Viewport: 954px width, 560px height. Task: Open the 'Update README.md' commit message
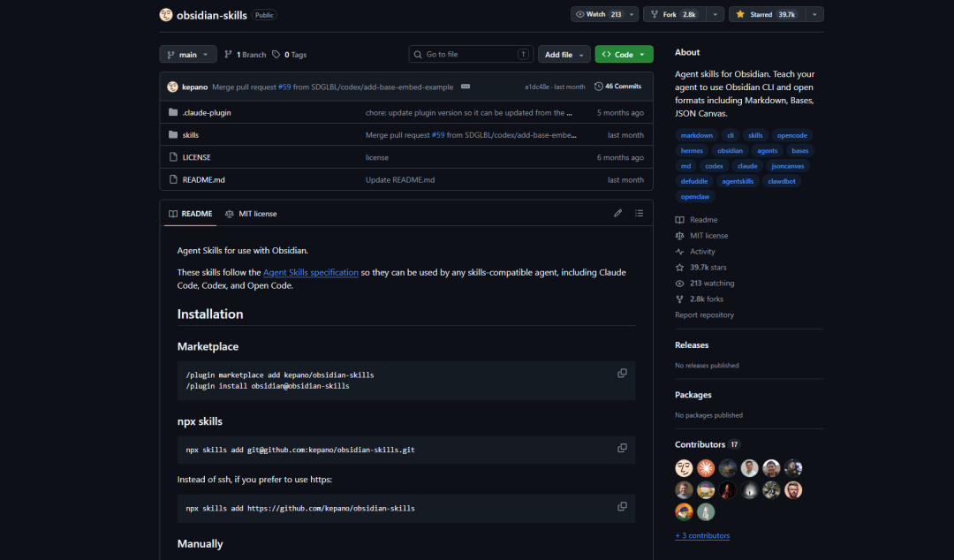[400, 179]
